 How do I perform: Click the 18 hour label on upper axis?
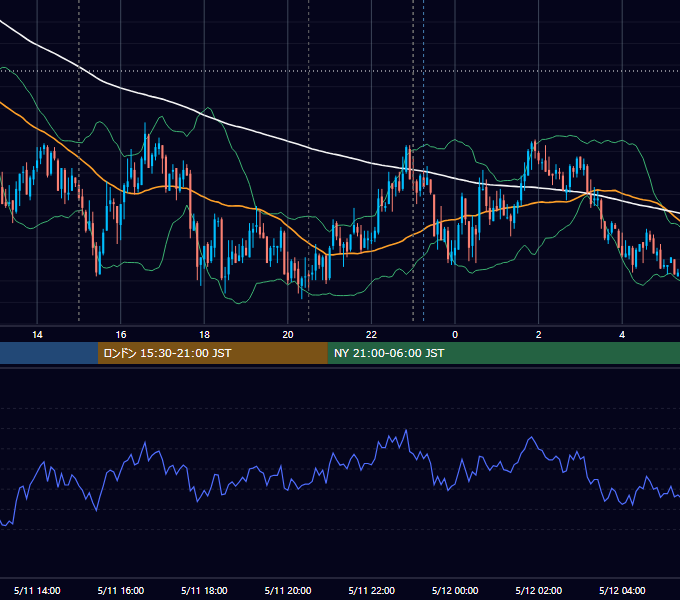click(x=204, y=335)
